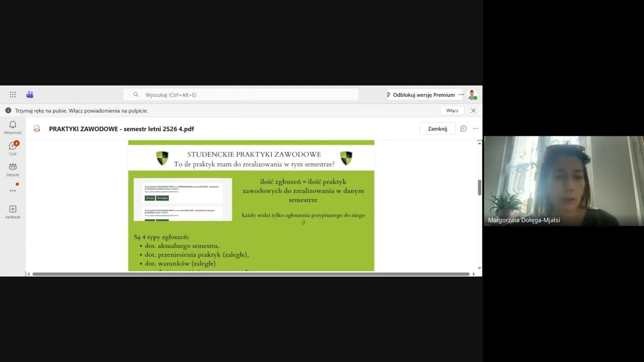This screenshot has width=644, height=362.
Task: Click Odblokuj wersję Premium button
Action: click(423, 95)
